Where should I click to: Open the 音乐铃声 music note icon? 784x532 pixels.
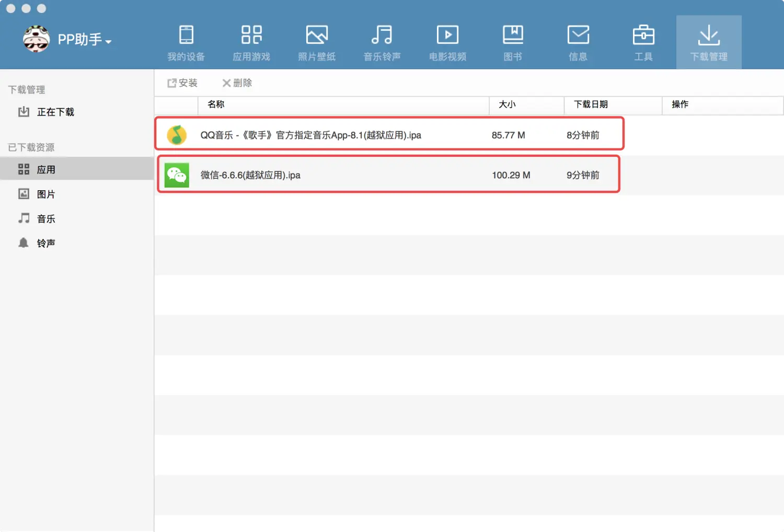382,34
